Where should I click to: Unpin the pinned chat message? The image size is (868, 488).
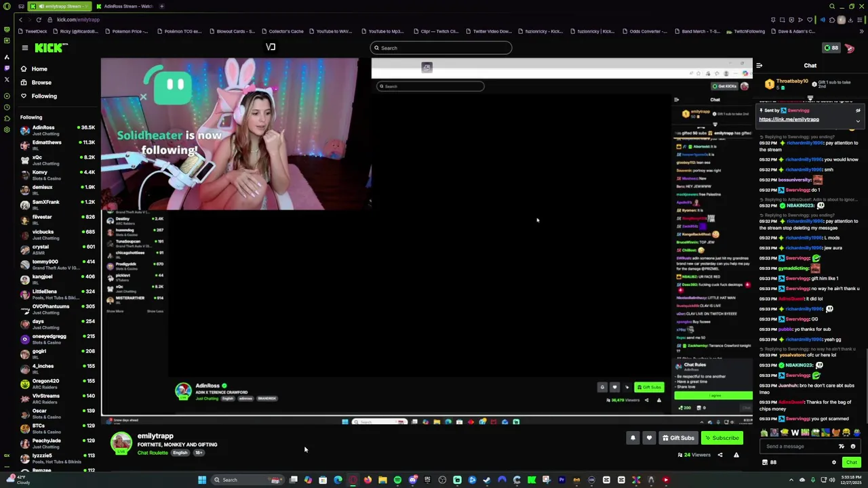click(x=858, y=110)
